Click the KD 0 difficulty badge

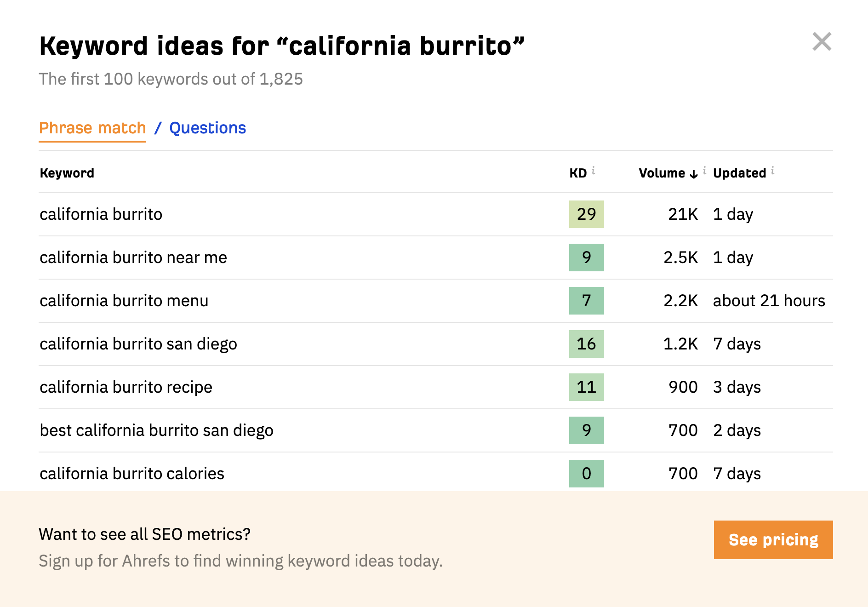point(587,474)
